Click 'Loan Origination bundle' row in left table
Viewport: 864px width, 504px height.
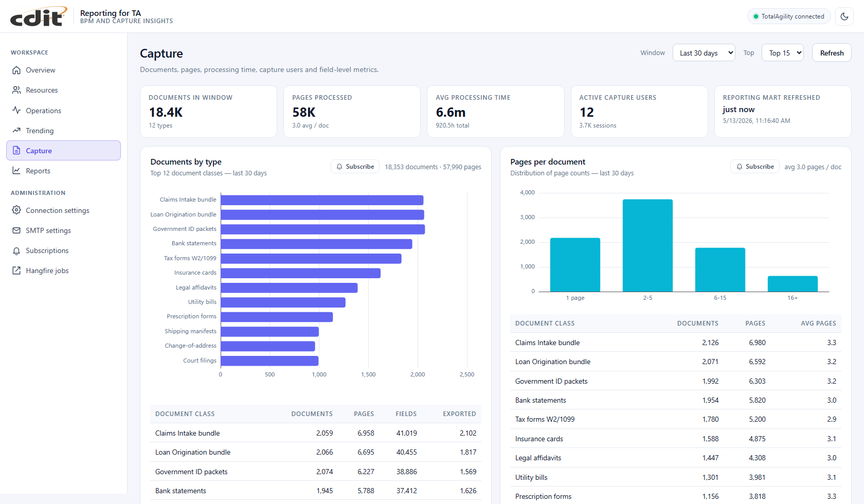316,452
